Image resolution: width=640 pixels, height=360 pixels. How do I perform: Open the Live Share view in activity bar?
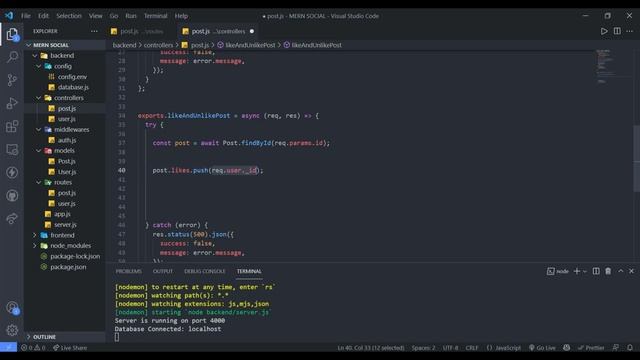[12, 218]
